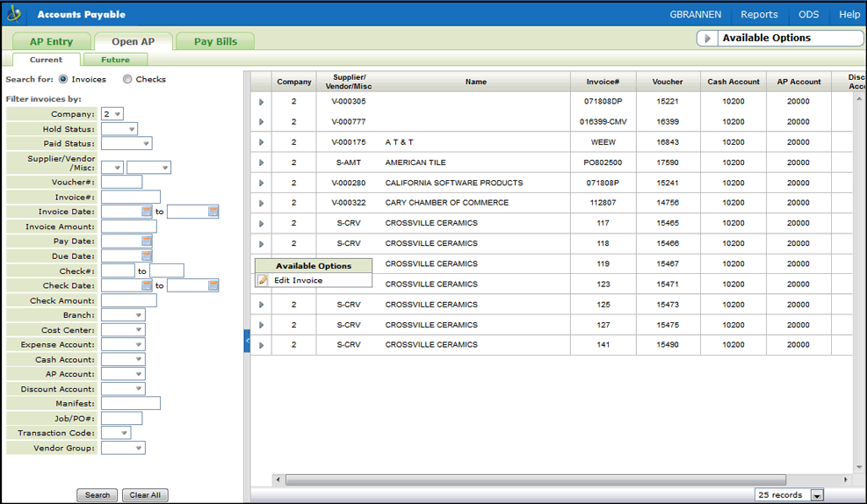
Task: Open the Check Date start calendar icon
Action: [x=147, y=285]
